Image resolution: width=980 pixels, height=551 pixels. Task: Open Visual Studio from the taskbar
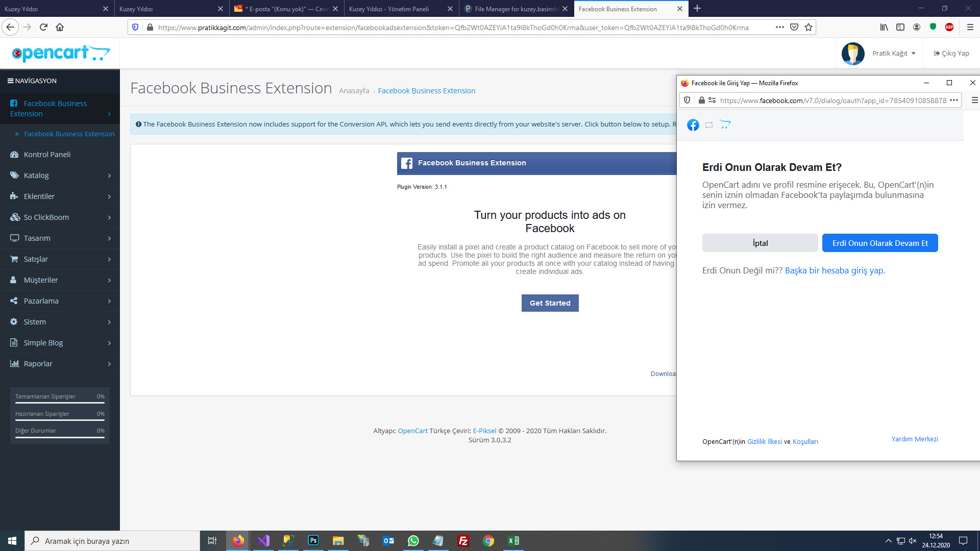coord(263,541)
